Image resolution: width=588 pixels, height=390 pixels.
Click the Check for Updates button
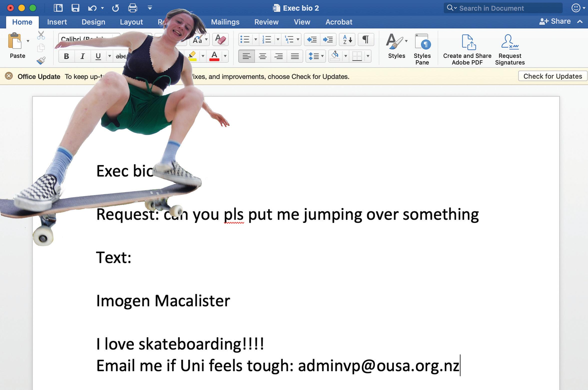pos(553,76)
